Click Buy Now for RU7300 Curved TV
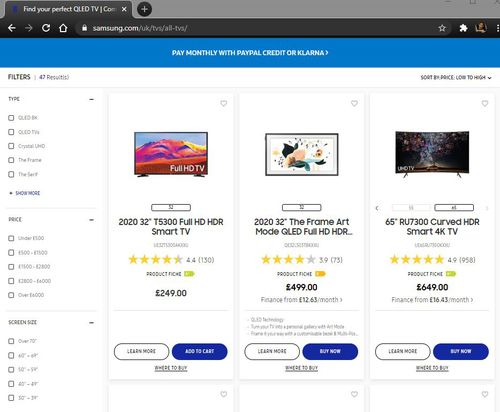500x412 pixels. coord(461,351)
